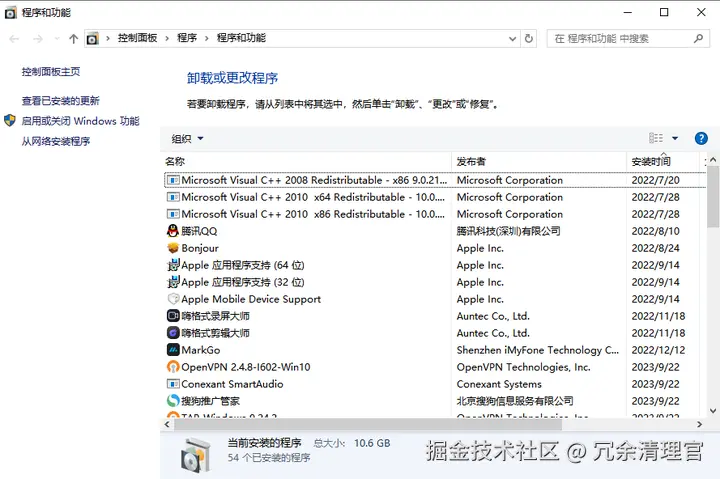
Task: Select 程序 in the breadcrumb
Action: [x=187, y=38]
